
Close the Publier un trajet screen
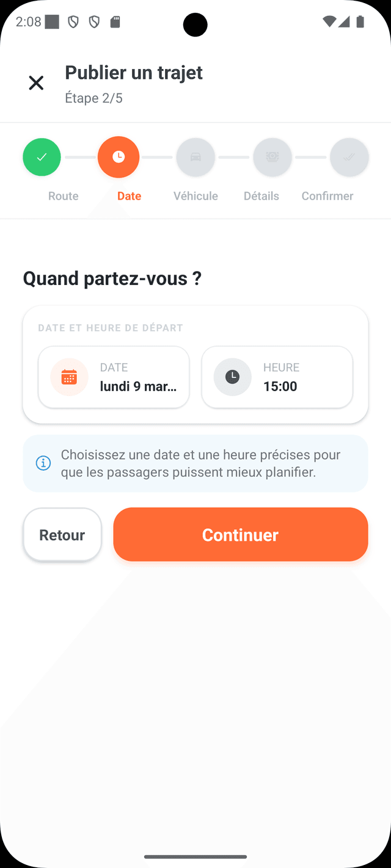[x=36, y=82]
